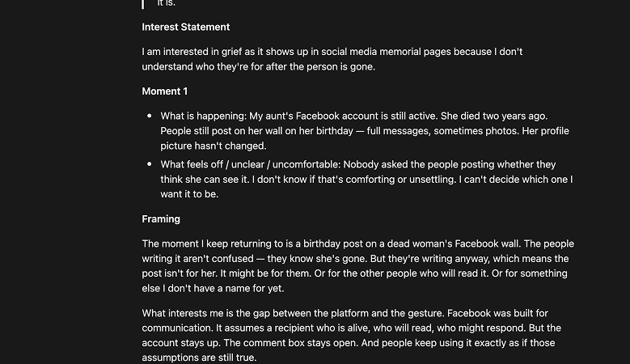Click the "Moment 1" heading
This screenshot has width=630, height=364.
165,91
